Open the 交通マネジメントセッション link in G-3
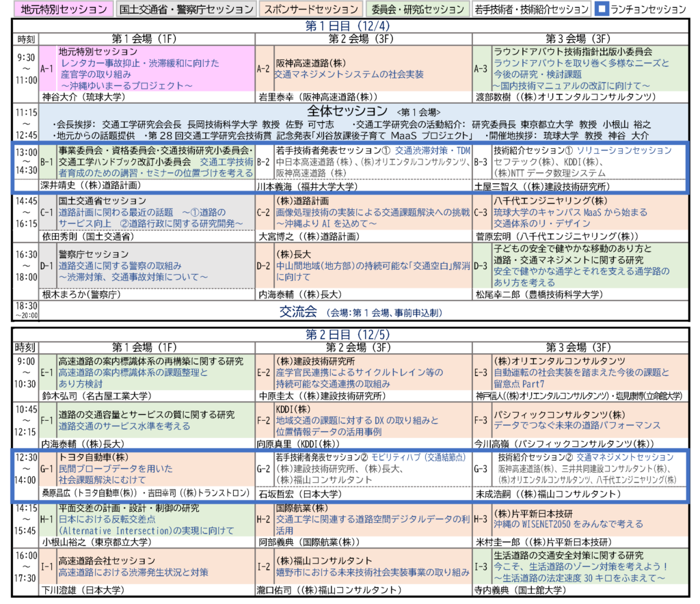The height and width of the screenshot is (604, 700). (x=615, y=457)
